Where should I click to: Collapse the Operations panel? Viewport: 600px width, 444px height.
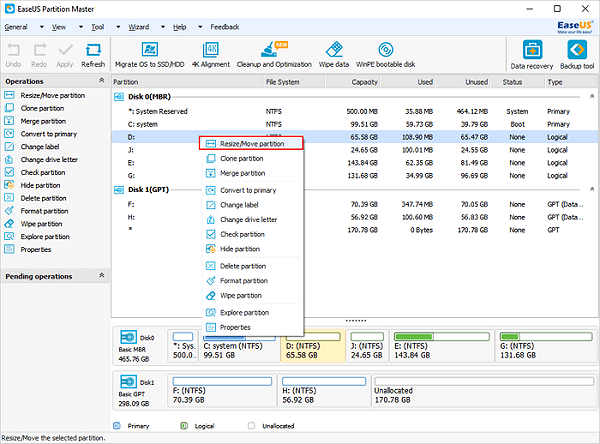pyautogui.click(x=101, y=80)
